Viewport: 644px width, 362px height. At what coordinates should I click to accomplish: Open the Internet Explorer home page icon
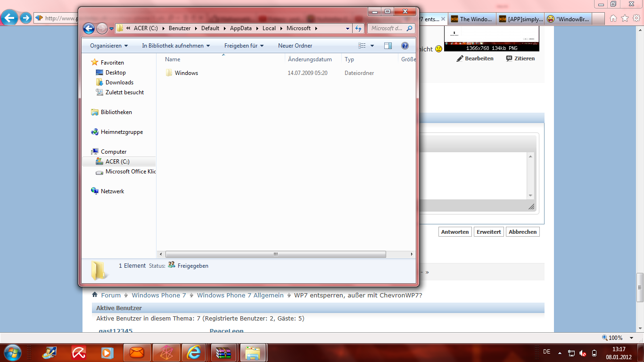tap(613, 18)
